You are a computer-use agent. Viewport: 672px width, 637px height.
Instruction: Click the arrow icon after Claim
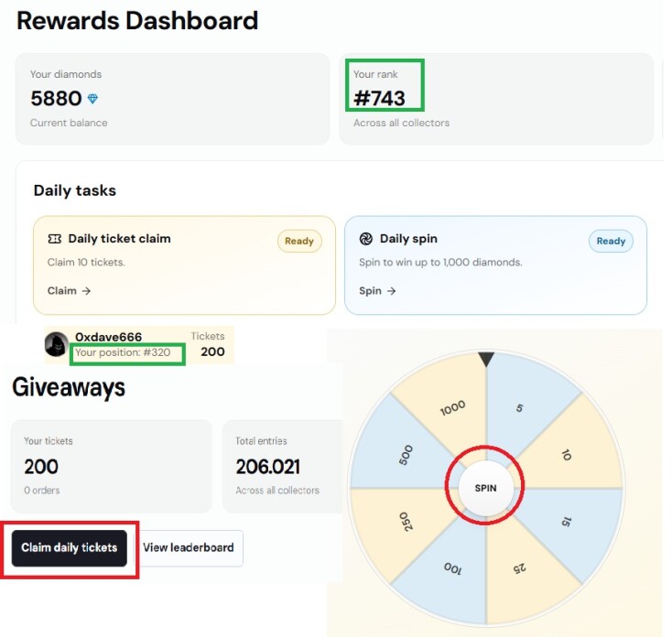click(87, 291)
